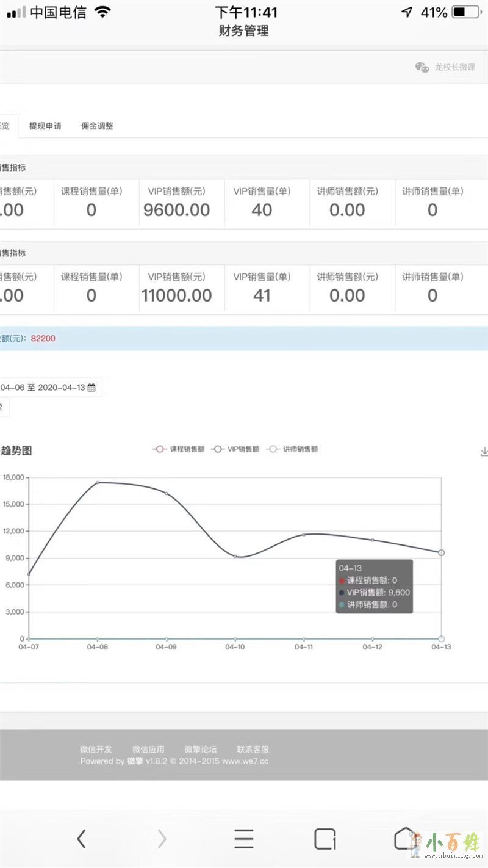The height and width of the screenshot is (868, 488).
Task: Tap the browser forward arrow
Action: (x=162, y=839)
